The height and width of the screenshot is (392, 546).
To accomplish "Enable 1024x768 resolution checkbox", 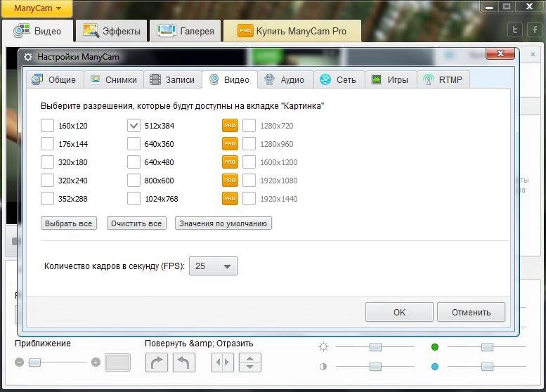I will 134,198.
